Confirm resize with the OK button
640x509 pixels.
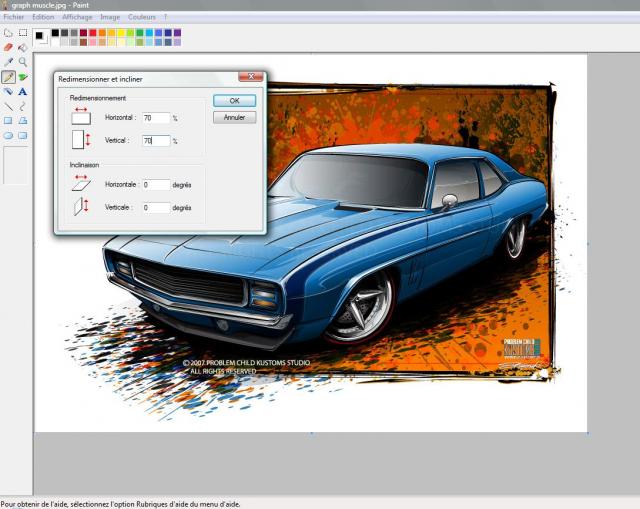tap(234, 100)
